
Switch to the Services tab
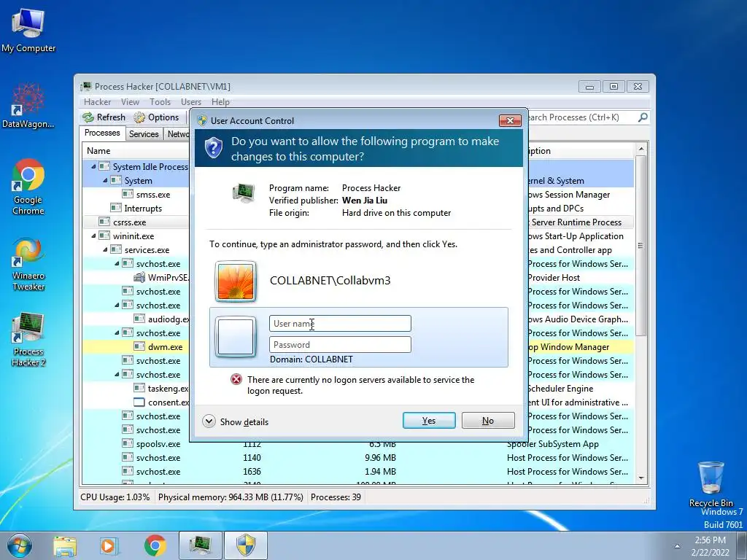(x=144, y=134)
